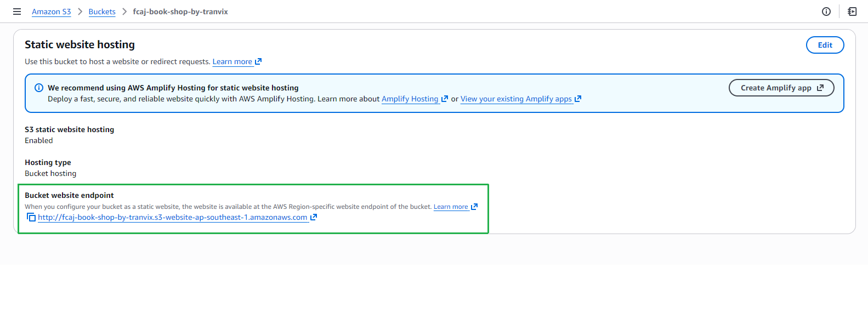Go to Buckets breadcrumb

click(102, 12)
